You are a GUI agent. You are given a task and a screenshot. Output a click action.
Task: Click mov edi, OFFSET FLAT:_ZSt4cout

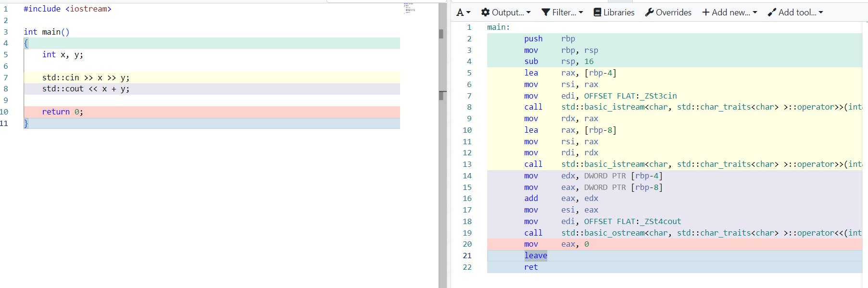[603, 222]
